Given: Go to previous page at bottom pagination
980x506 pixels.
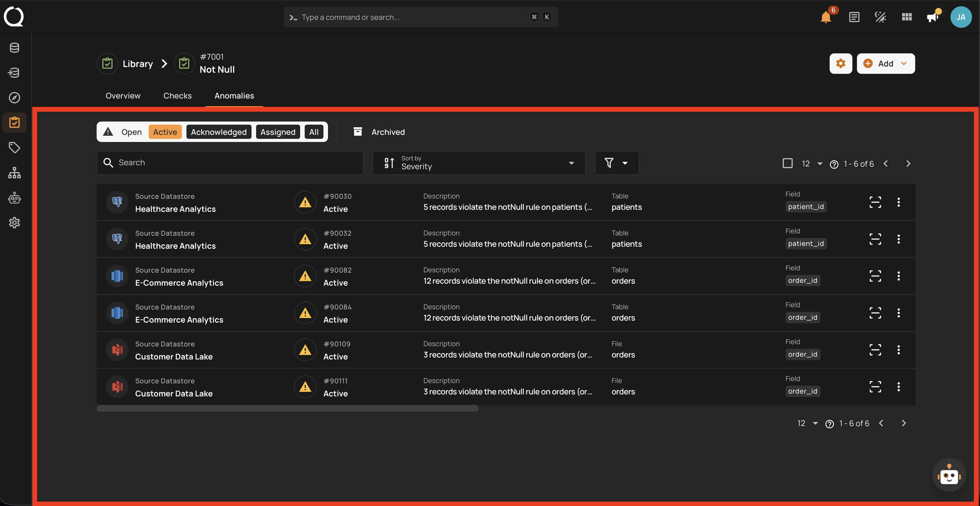Looking at the screenshot, I should pos(881,423).
